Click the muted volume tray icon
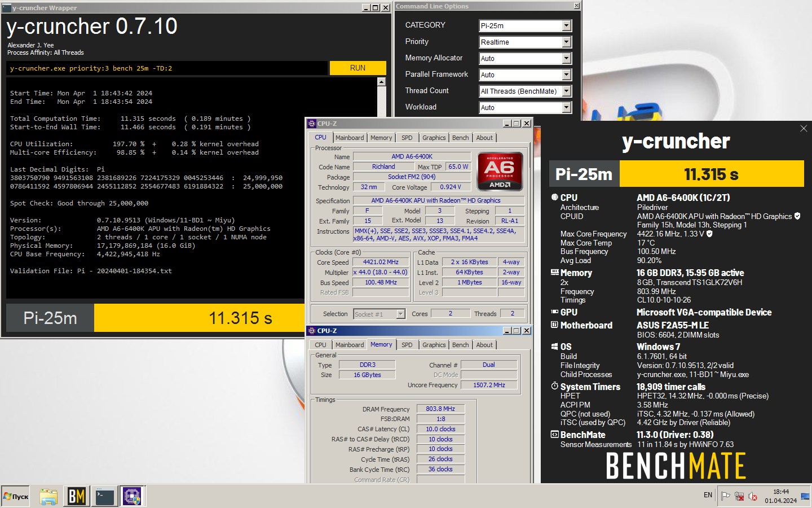 tap(753, 496)
